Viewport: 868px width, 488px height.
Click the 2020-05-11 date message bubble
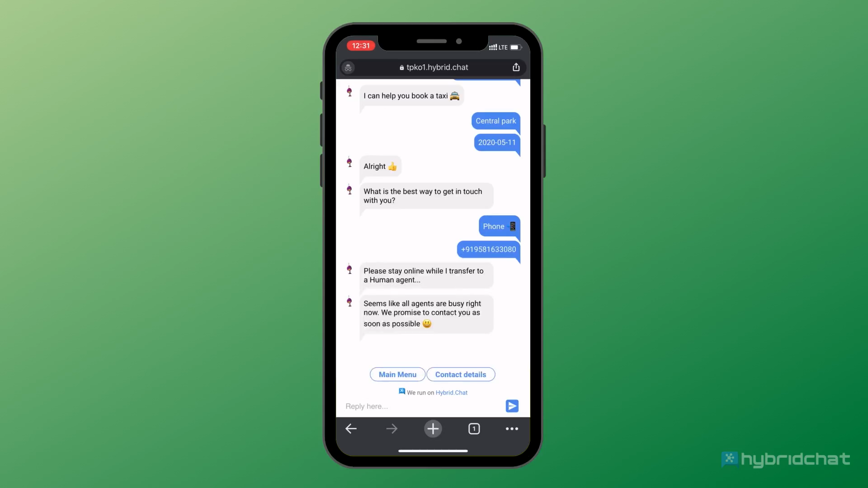497,142
